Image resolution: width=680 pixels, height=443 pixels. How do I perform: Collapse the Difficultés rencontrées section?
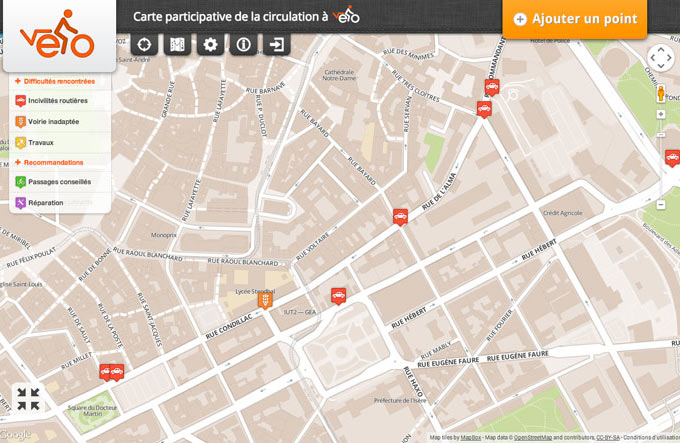pyautogui.click(x=59, y=81)
